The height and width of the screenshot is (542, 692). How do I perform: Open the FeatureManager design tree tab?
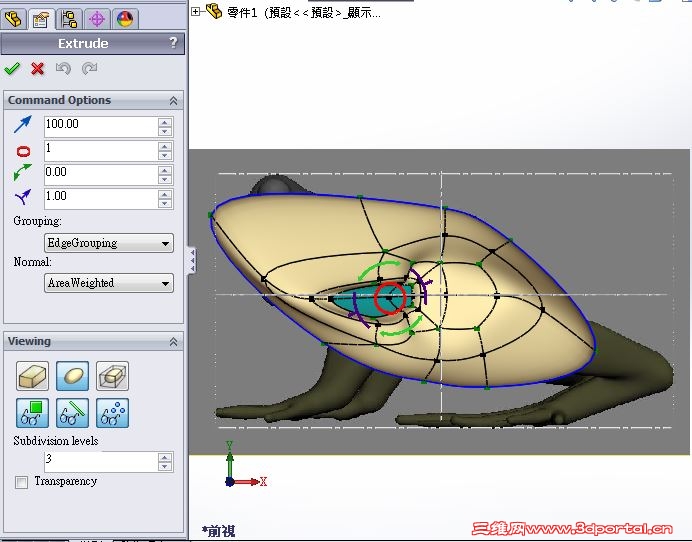coord(13,19)
